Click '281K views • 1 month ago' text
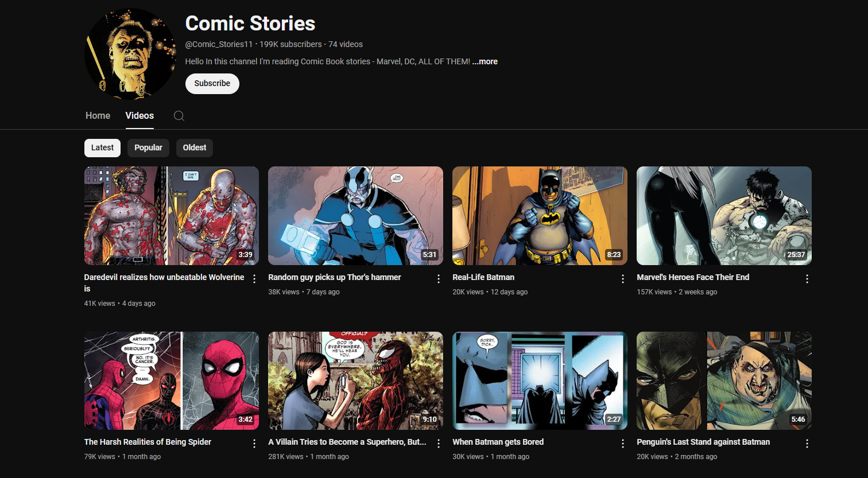The width and height of the screenshot is (868, 478). point(308,457)
